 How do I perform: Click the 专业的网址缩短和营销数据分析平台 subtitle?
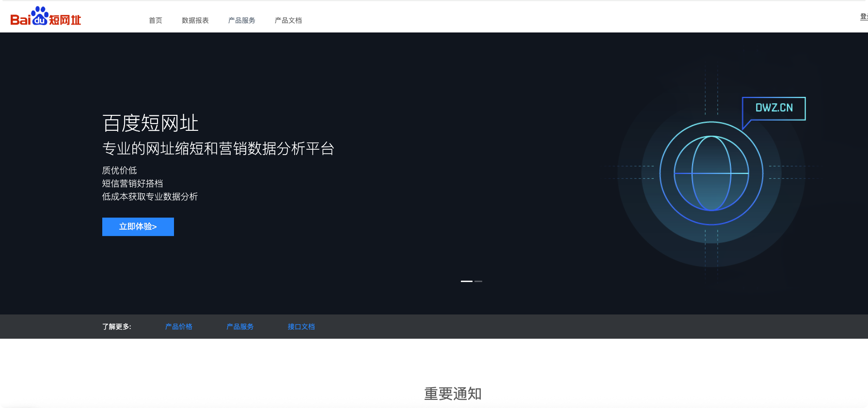pos(219,148)
